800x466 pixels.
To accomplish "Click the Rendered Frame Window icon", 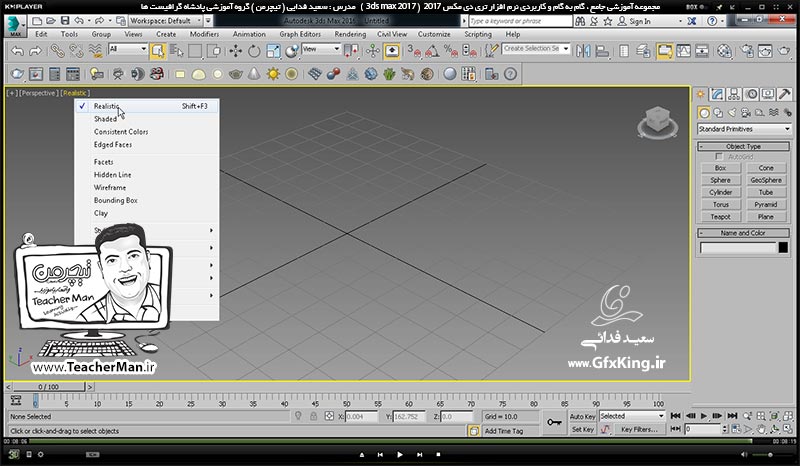I will [765, 51].
